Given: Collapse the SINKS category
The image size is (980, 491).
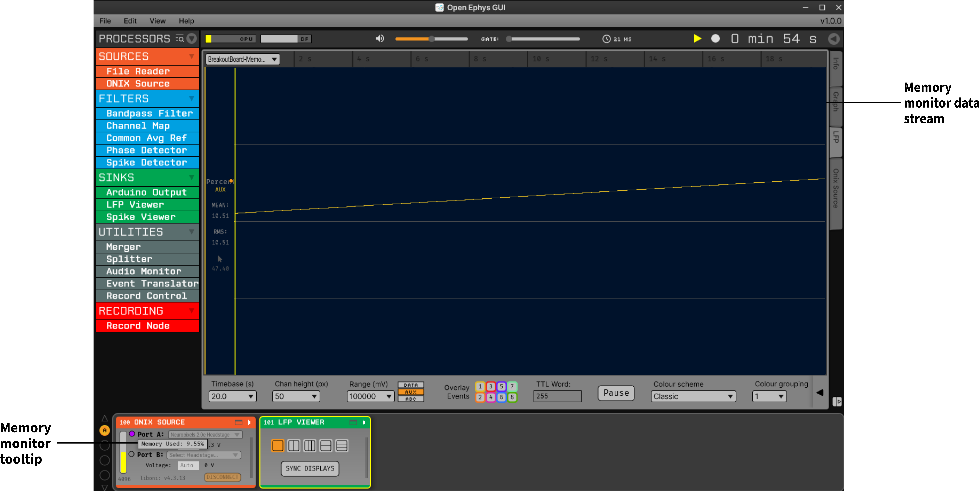Looking at the screenshot, I should pos(191,177).
